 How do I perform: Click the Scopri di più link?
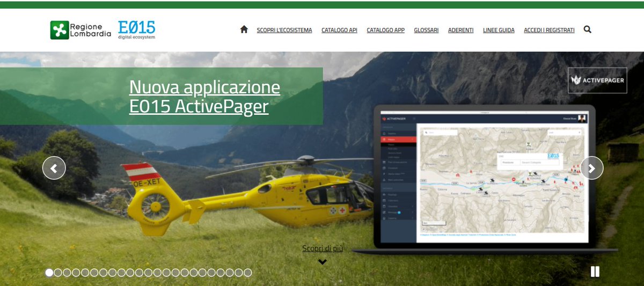322,248
